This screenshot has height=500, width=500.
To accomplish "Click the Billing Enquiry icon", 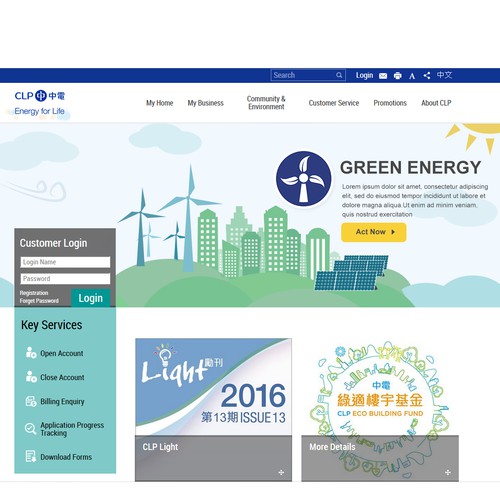I will [x=31, y=401].
